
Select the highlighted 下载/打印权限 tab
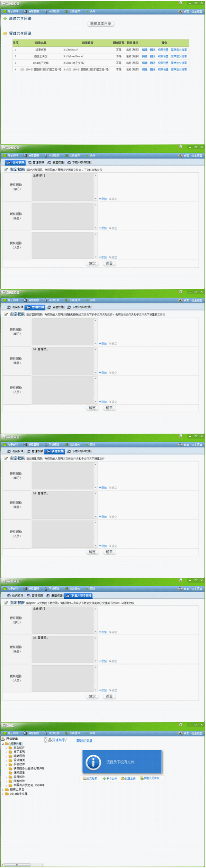pyautogui.click(x=79, y=596)
